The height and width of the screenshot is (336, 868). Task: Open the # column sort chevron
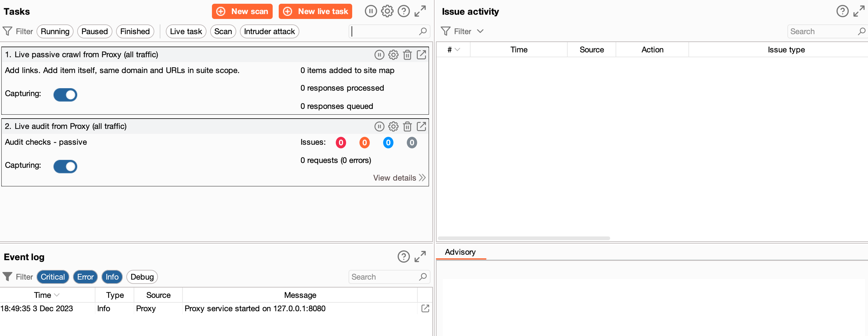point(457,50)
